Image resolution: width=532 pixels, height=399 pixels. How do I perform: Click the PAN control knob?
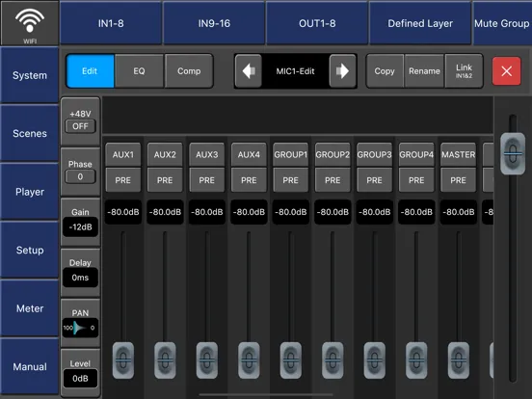pyautogui.click(x=80, y=328)
